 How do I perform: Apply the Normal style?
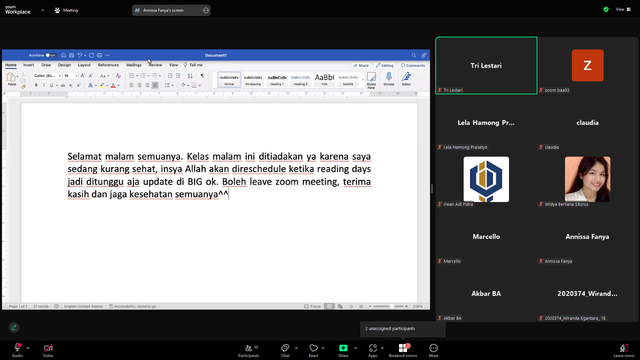[229, 80]
